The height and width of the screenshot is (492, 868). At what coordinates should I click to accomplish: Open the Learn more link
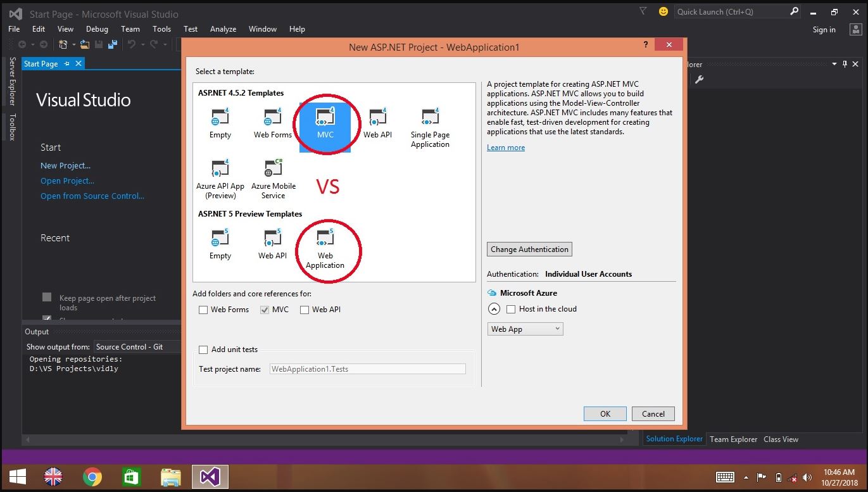pos(506,148)
